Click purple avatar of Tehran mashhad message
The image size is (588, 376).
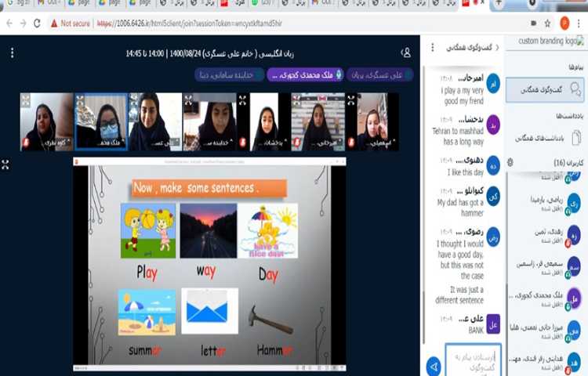pyautogui.click(x=493, y=125)
